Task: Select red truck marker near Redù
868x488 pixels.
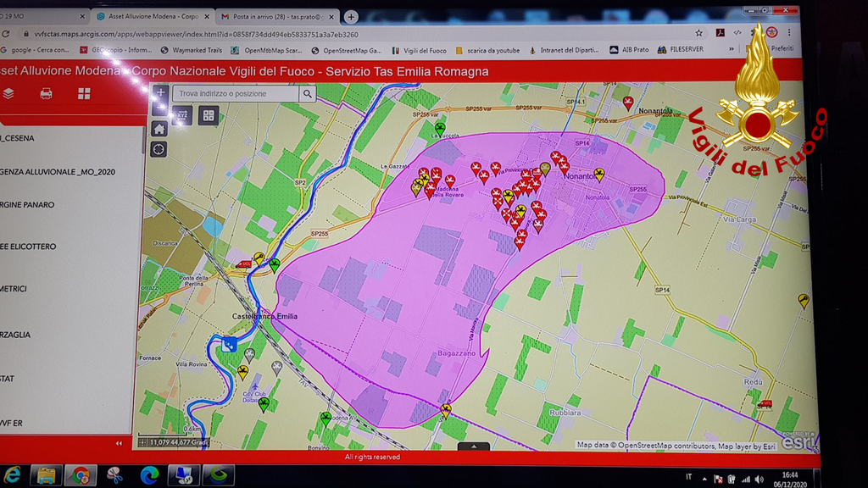Action: pyautogui.click(x=765, y=404)
